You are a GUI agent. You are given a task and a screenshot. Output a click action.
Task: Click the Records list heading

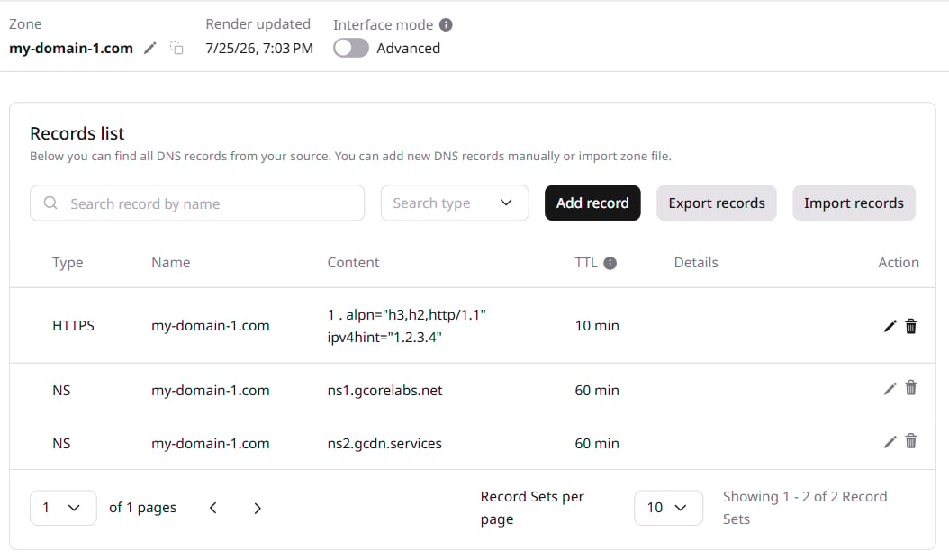pyautogui.click(x=77, y=133)
